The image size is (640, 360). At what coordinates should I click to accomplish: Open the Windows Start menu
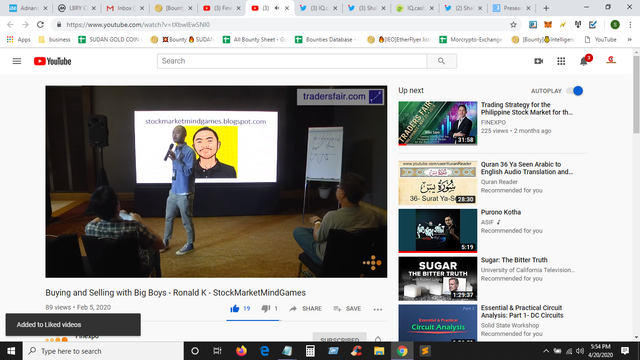click(11, 351)
